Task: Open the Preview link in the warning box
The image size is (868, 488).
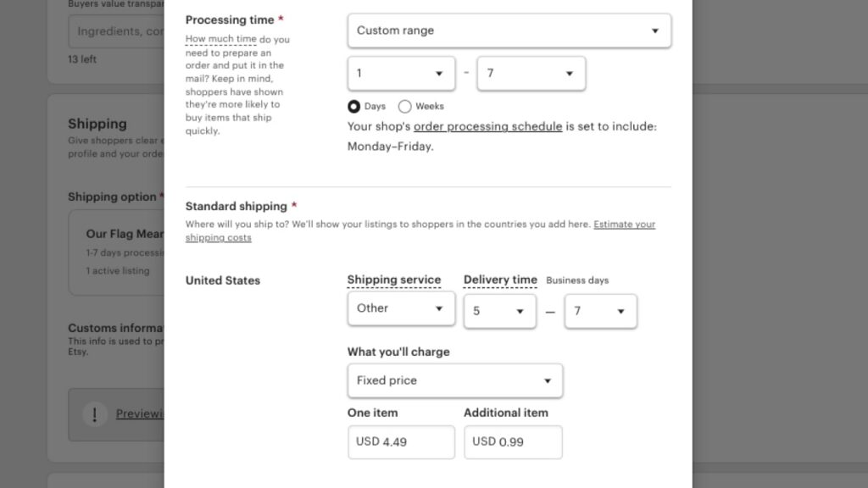Action: tap(138, 414)
